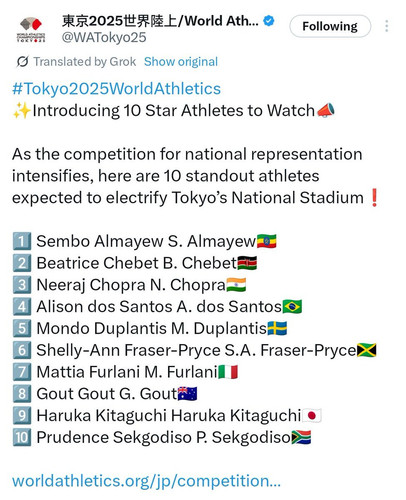The image size is (406, 500).
Task: Click the megaphone emoji
Action: click(325, 110)
